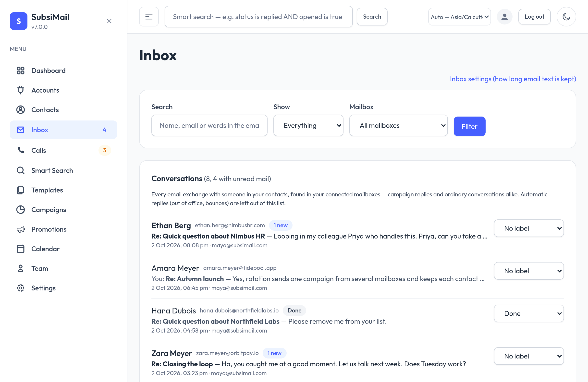Close the sidebar with the X icon
Image resolution: width=588 pixels, height=382 pixels.
tap(109, 21)
